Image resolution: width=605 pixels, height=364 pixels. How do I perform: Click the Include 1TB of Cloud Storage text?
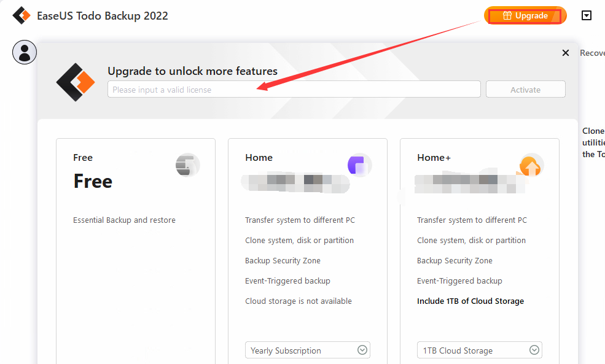coord(470,301)
